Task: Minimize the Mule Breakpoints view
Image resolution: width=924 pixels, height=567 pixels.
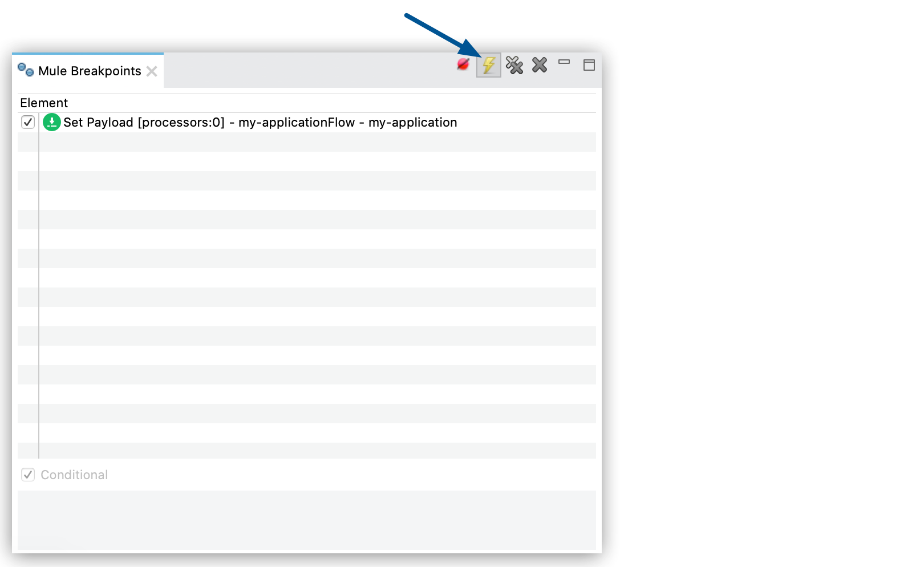Action: click(x=565, y=62)
